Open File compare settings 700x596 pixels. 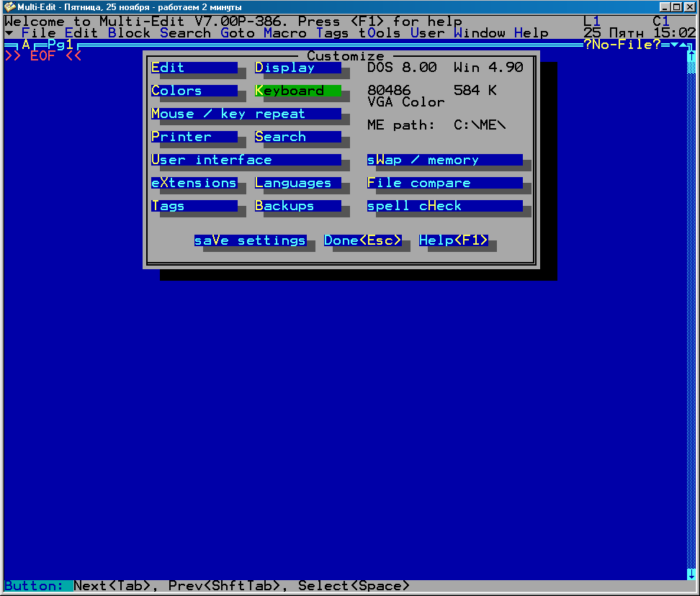coord(444,183)
